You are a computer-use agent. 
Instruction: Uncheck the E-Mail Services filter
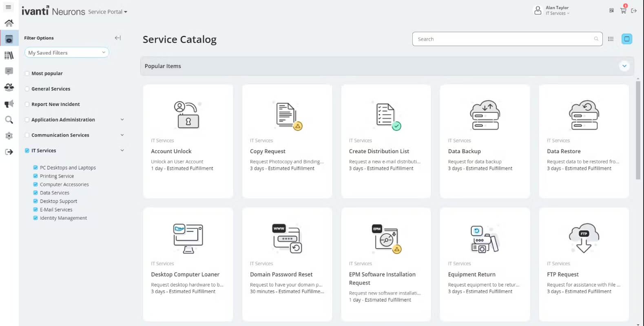[35, 209]
